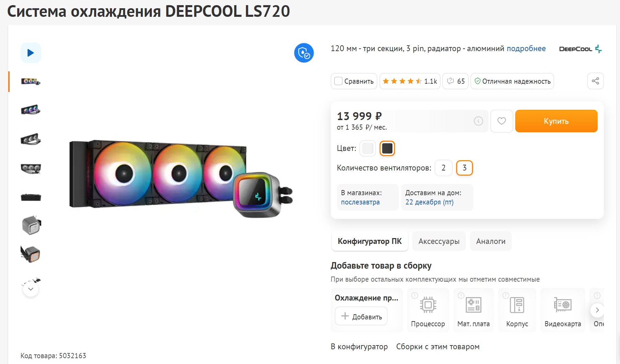Click the DeepCool brand logo
Screen dimensions: 620x364
(580, 49)
